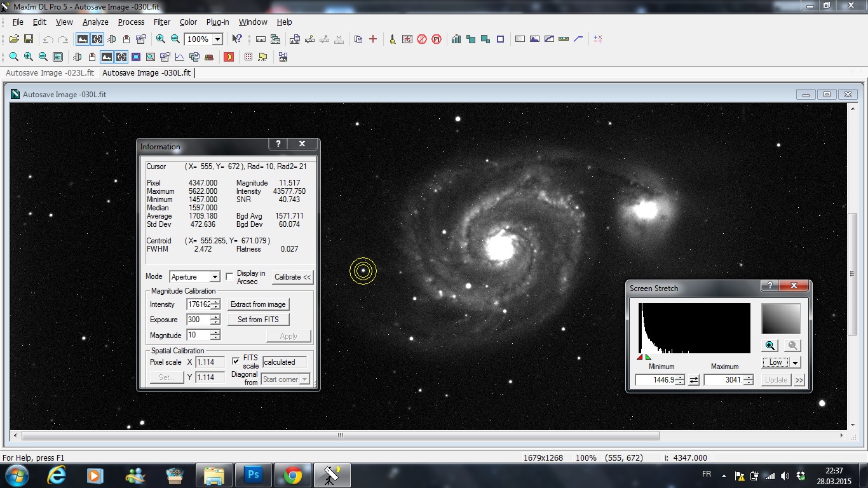Click the pixel math plus-minus icon

click(598, 39)
